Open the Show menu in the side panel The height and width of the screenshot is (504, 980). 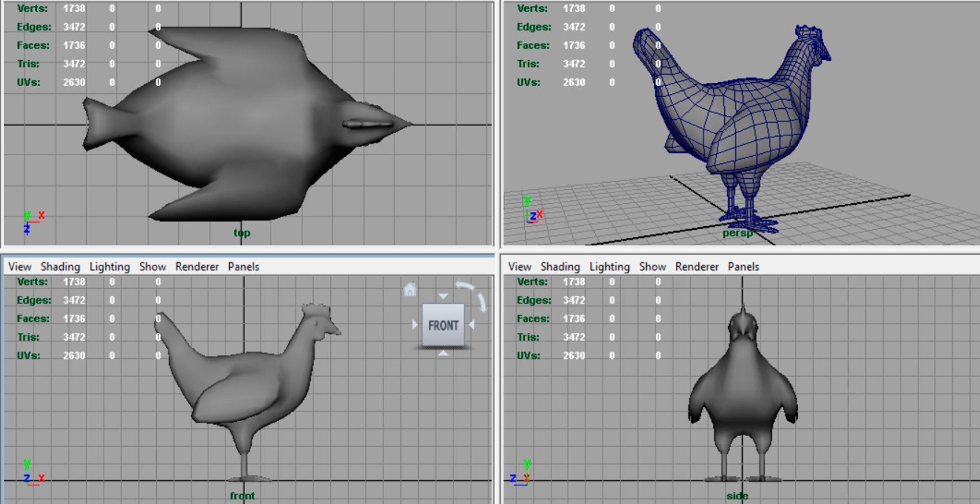point(652,267)
